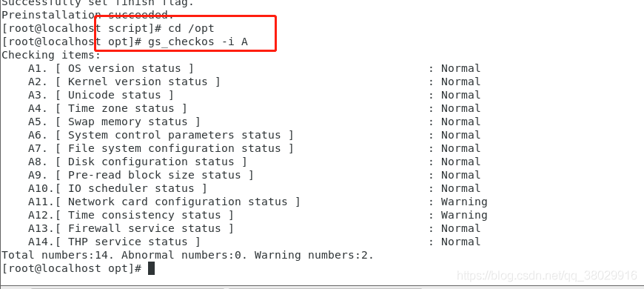Select the A2 Kernel version status line
Viewport: 644px width, 289px height.
[x=254, y=82]
